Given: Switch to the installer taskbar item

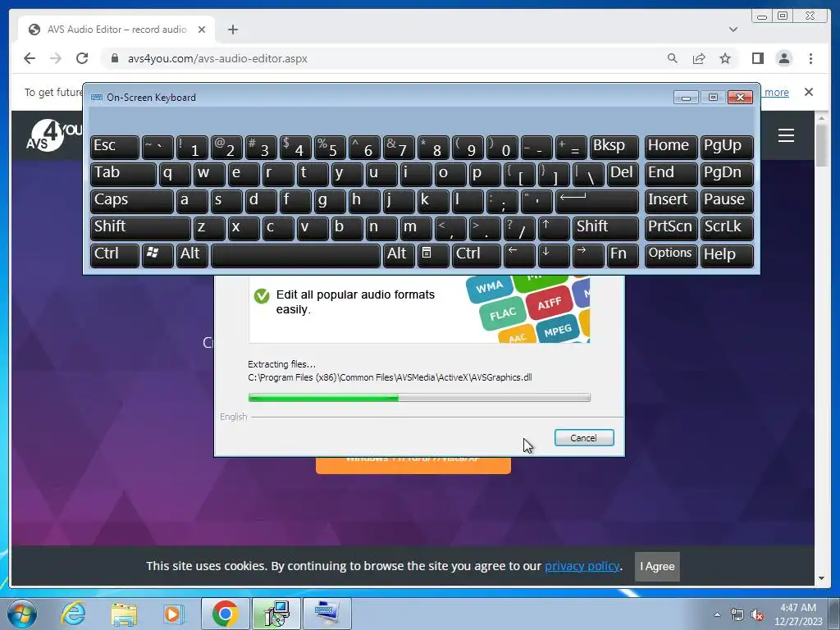Looking at the screenshot, I should [x=276, y=614].
